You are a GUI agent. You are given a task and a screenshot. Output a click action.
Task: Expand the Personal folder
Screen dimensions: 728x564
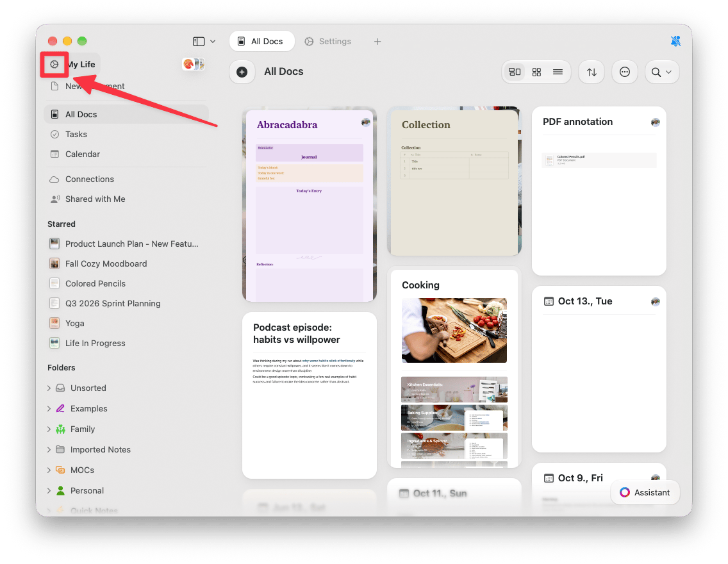pyautogui.click(x=49, y=491)
